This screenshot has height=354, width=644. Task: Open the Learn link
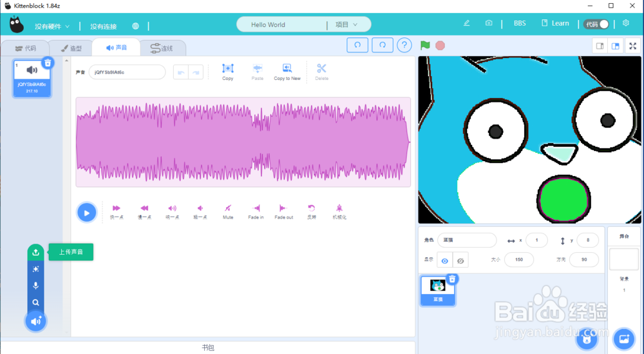pyautogui.click(x=555, y=23)
